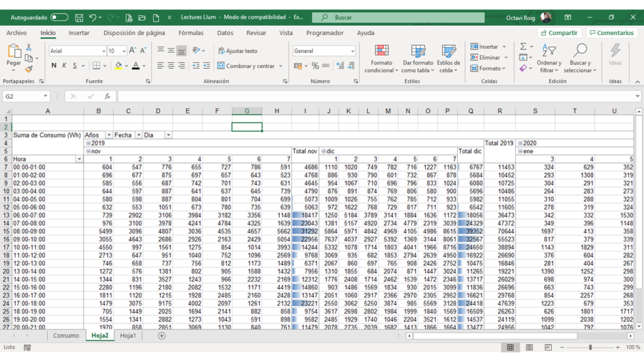
Task: Click the Comentarios button
Action: [611, 33]
